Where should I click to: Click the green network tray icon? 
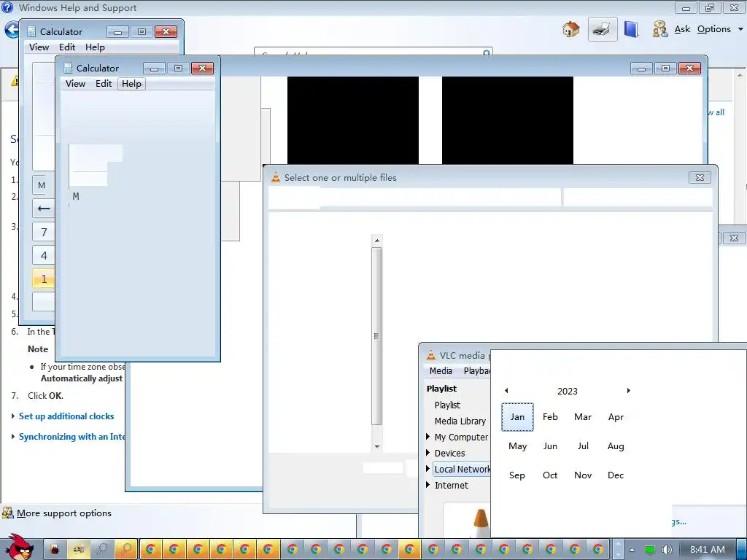click(x=649, y=550)
